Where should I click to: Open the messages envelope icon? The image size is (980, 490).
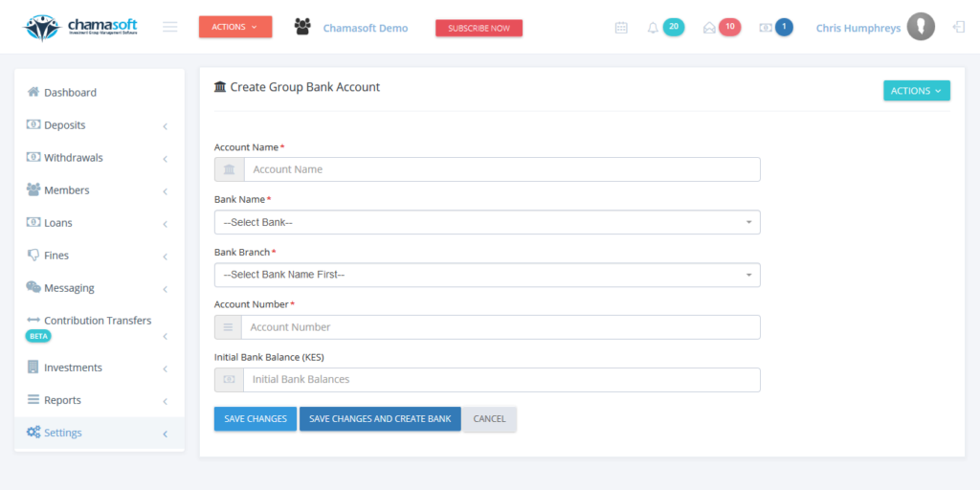[709, 28]
